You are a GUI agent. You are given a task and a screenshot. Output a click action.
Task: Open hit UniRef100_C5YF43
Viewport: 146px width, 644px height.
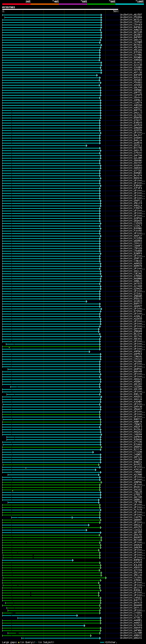pyautogui.click(x=131, y=22)
